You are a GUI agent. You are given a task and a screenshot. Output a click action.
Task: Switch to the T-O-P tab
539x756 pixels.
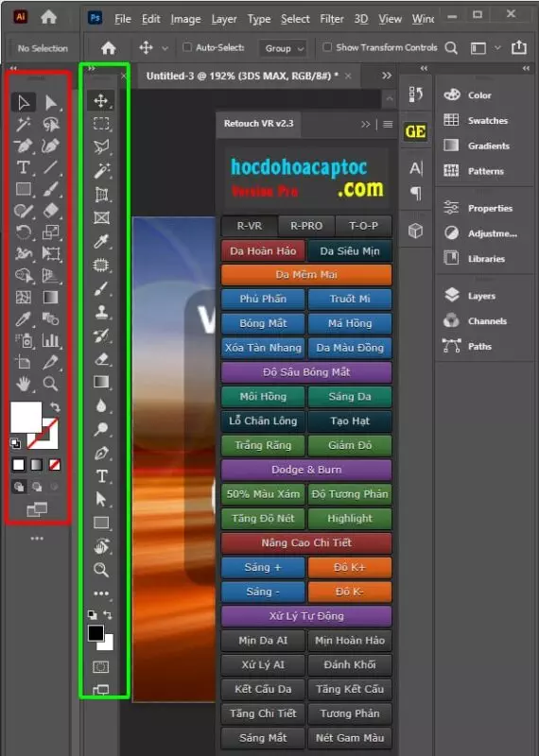coord(363,226)
